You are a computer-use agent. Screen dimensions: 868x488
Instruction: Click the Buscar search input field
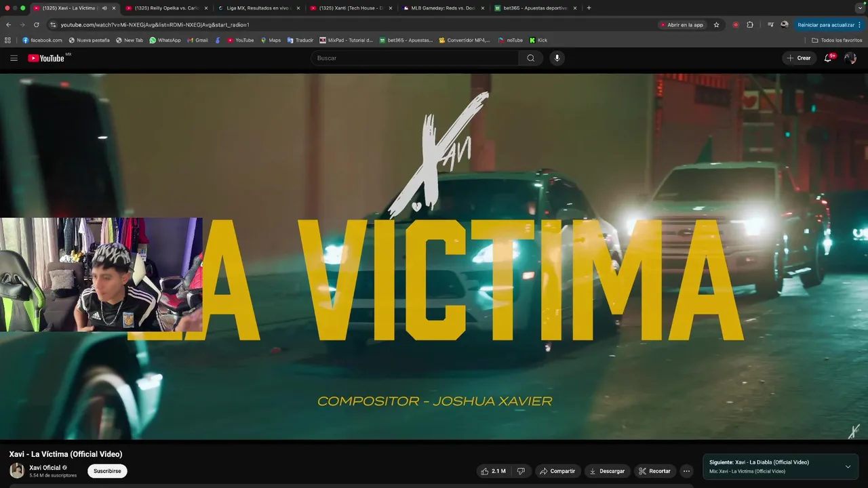click(x=415, y=58)
